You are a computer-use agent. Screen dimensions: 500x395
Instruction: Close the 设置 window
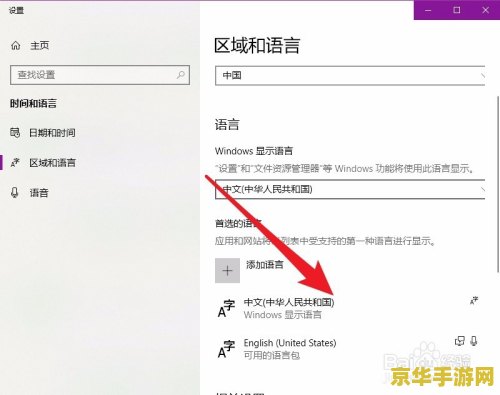tap(486, 10)
